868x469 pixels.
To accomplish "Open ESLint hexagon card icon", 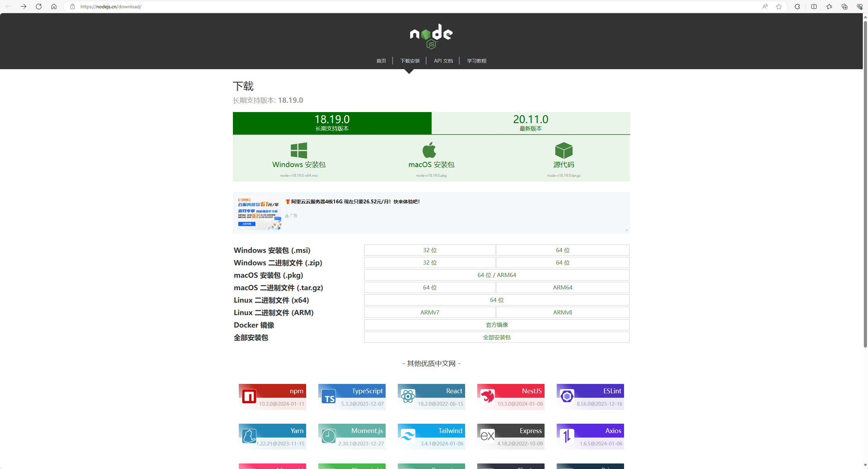I will point(567,396).
